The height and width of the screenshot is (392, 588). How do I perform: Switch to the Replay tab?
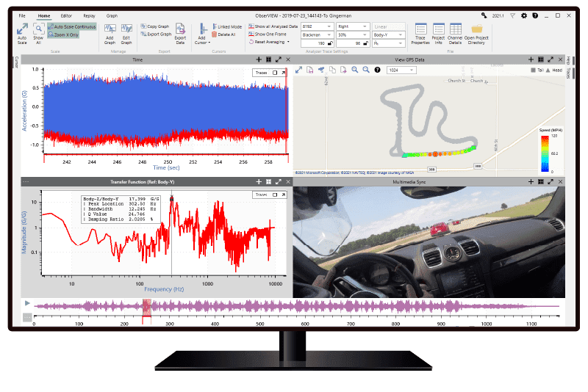pos(89,15)
